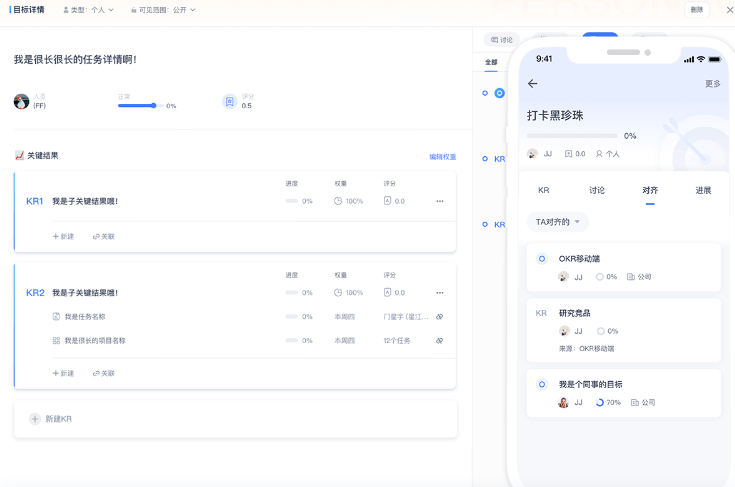This screenshot has width=735, height=487.
Task: Open the OKR移动端 card title
Action: 579,259
